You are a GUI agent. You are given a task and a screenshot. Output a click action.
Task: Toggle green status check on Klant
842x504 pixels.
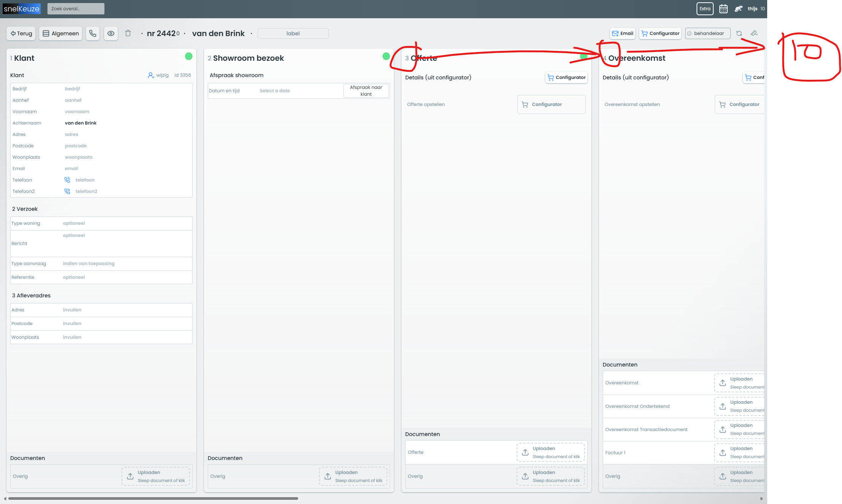pyautogui.click(x=188, y=56)
